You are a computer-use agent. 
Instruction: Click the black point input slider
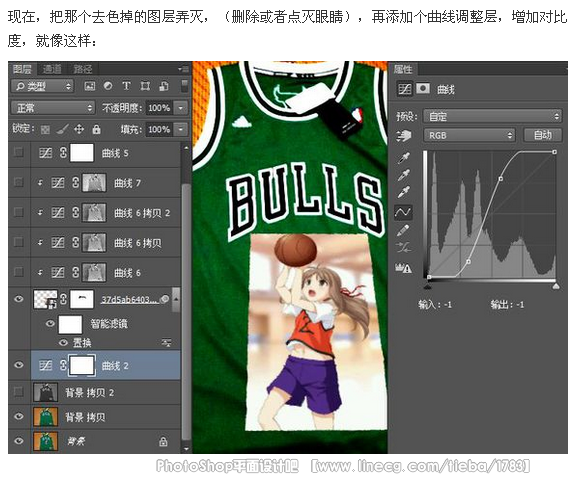point(428,286)
